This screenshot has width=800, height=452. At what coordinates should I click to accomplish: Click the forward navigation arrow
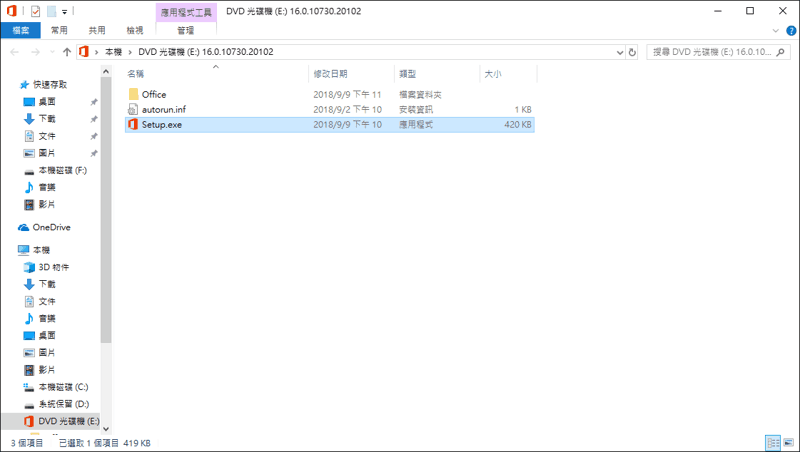pyautogui.click(x=35, y=52)
